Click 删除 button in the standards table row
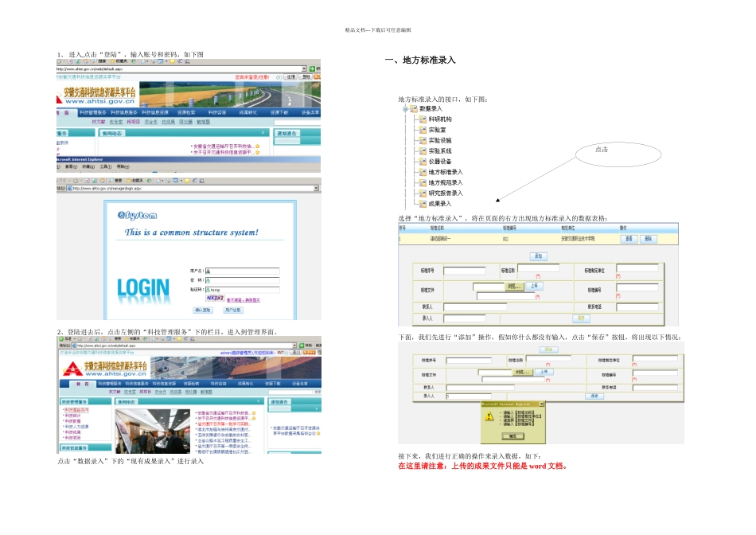 (648, 239)
